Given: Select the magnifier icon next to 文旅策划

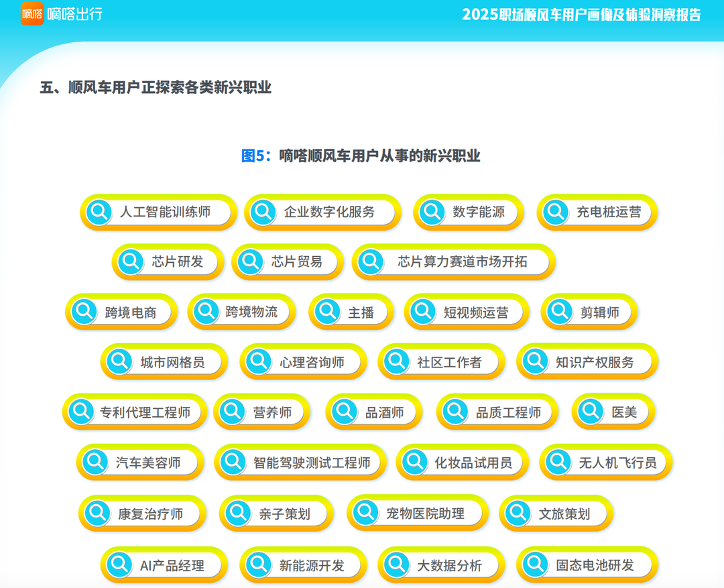Looking at the screenshot, I should pyautogui.click(x=518, y=514).
